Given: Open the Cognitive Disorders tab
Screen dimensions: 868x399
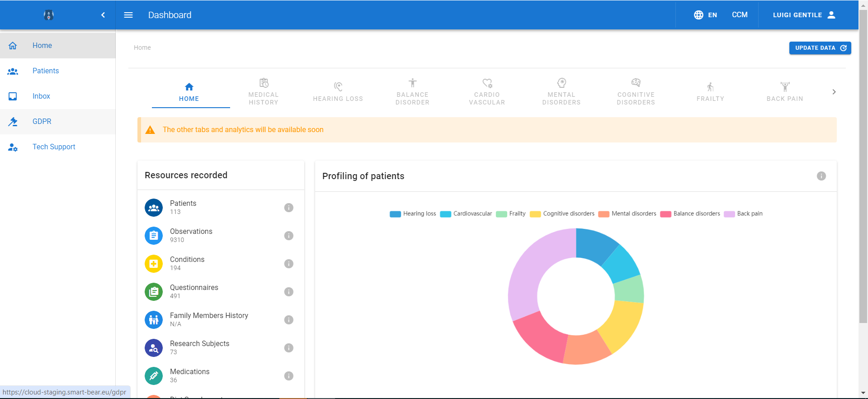Looking at the screenshot, I should [636, 92].
